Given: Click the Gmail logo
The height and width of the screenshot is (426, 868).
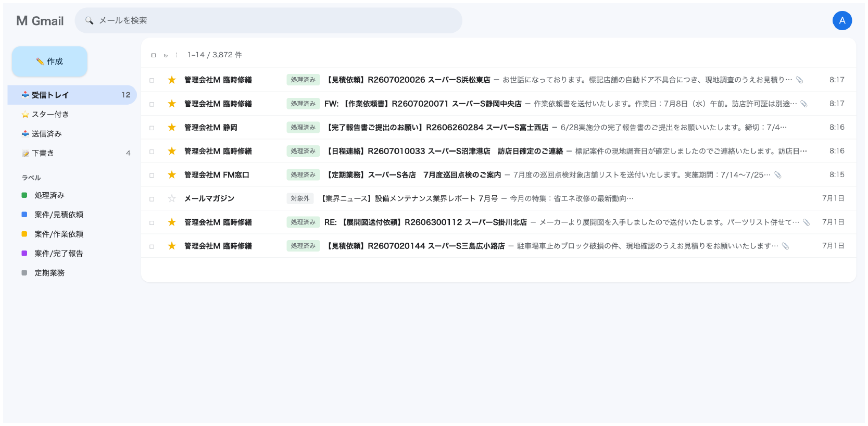Looking at the screenshot, I should (x=40, y=21).
